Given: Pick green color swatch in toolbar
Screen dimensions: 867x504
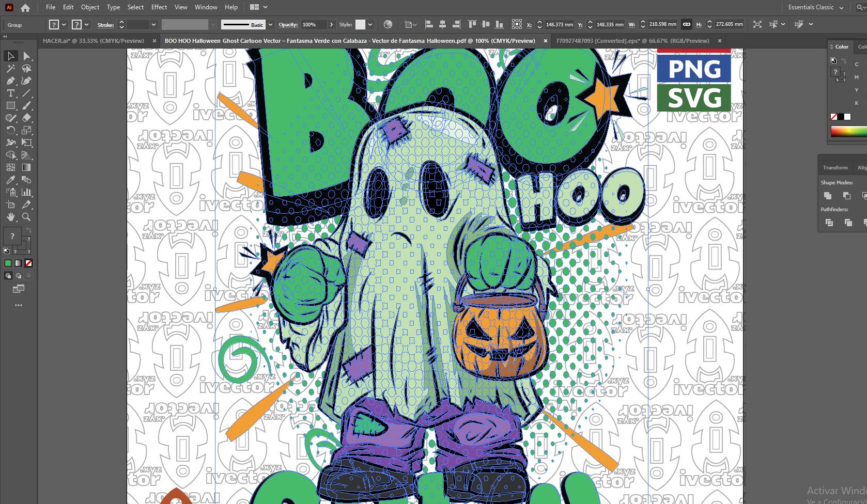Looking at the screenshot, I should pos(8,263).
